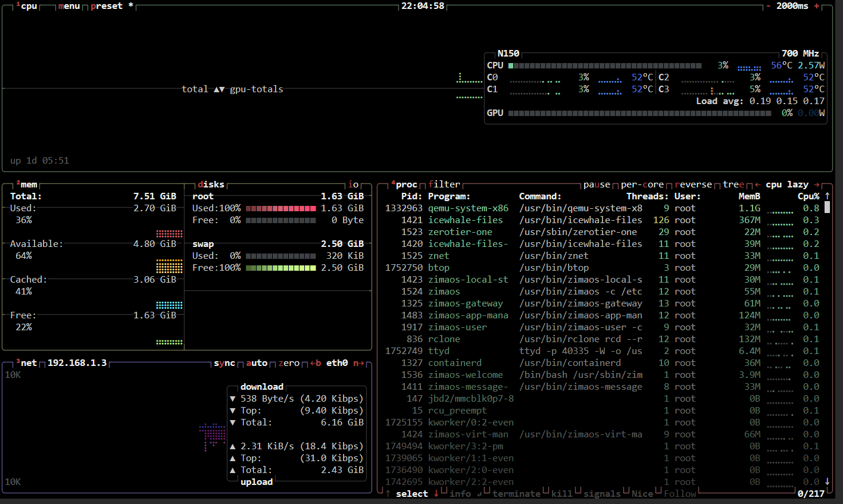Decrease update interval with minus sign
The width and height of the screenshot is (843, 504).
click(x=769, y=6)
